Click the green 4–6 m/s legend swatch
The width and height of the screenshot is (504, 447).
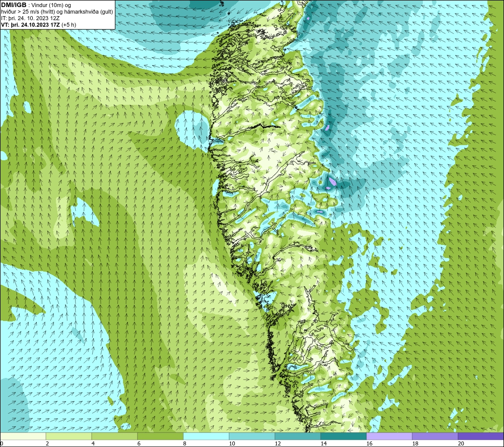(114, 436)
